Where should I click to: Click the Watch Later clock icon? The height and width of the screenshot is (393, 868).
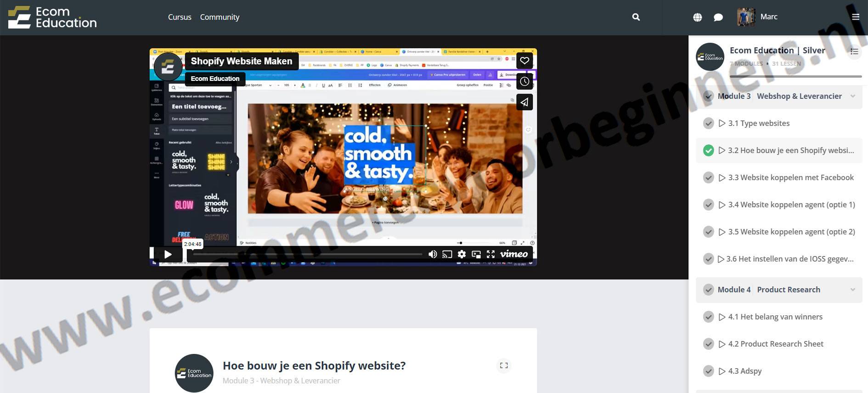pos(524,81)
